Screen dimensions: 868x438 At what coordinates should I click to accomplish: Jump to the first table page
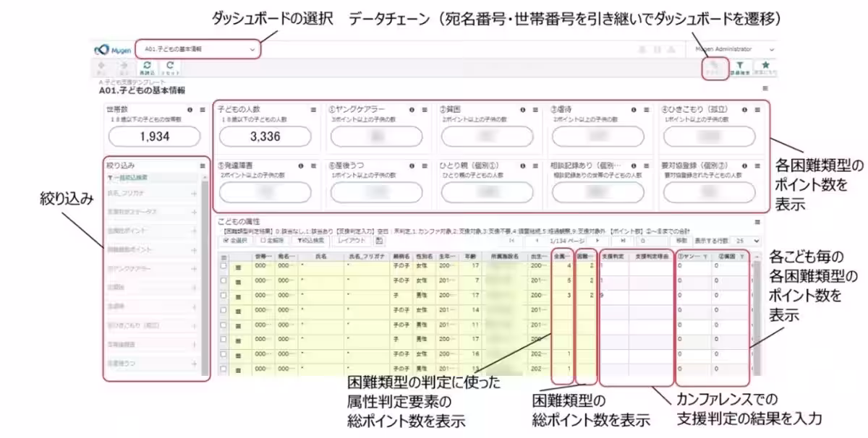pyautogui.click(x=512, y=240)
